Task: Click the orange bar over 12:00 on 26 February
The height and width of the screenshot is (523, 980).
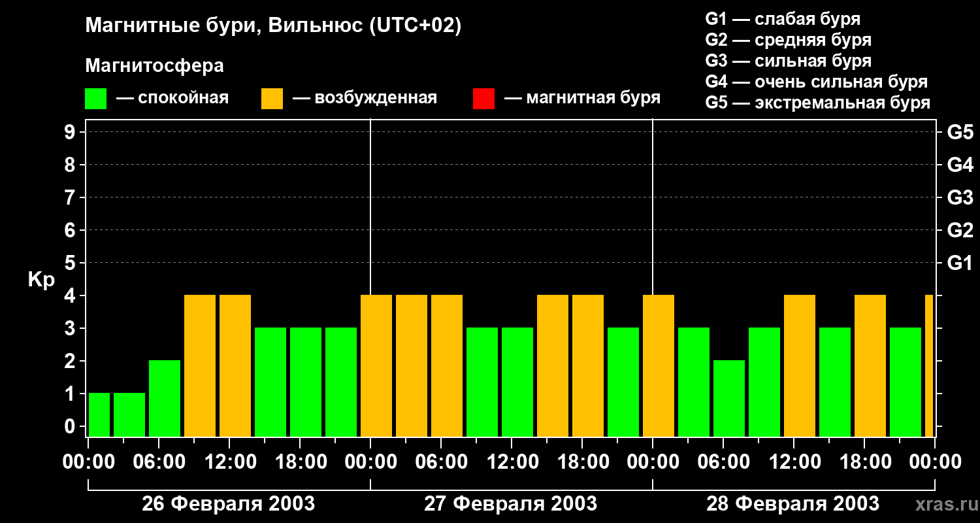Action: tap(235, 365)
